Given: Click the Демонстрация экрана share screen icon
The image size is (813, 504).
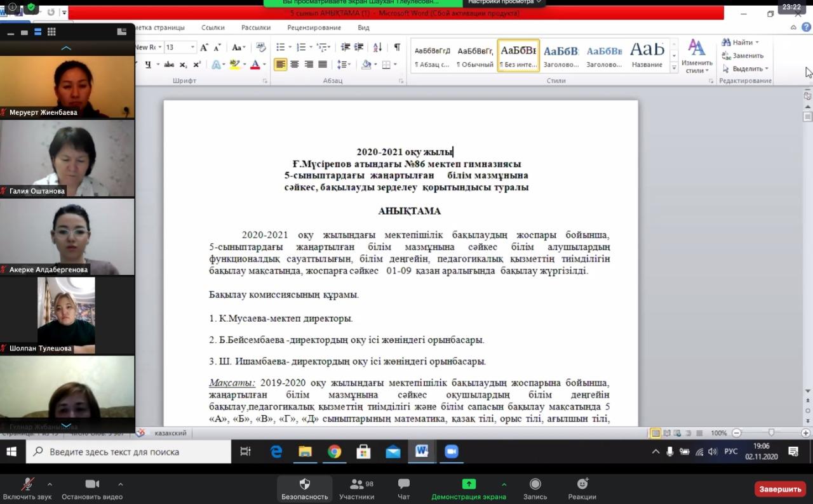Looking at the screenshot, I should (469, 484).
